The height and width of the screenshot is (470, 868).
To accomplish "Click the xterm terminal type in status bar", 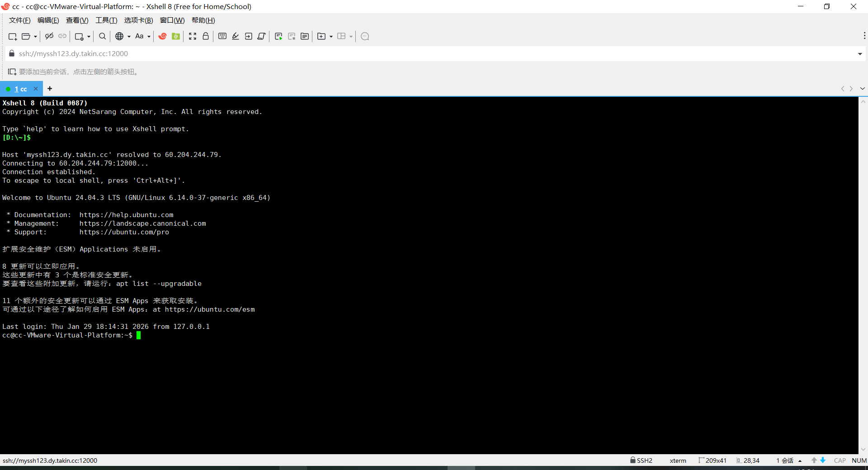I will tap(678, 461).
